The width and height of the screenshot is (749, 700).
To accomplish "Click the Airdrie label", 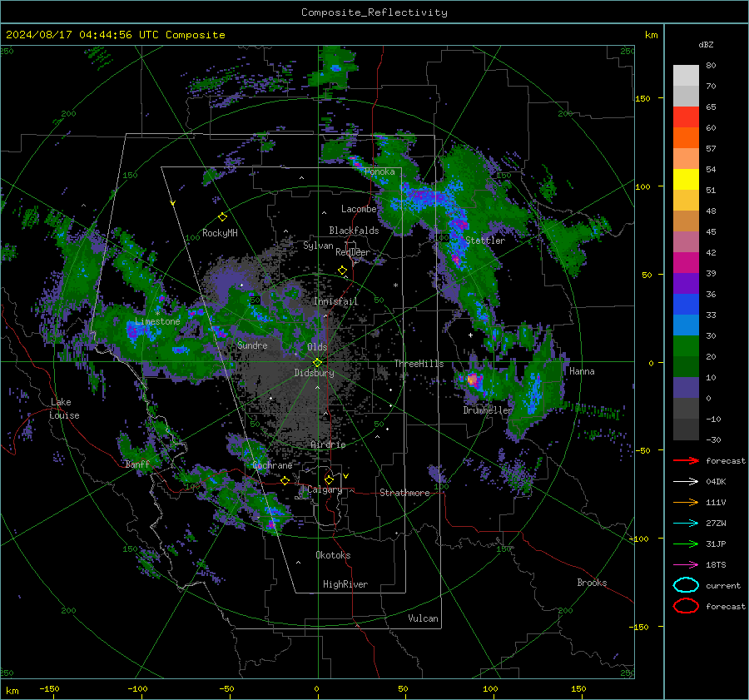I will click(328, 444).
